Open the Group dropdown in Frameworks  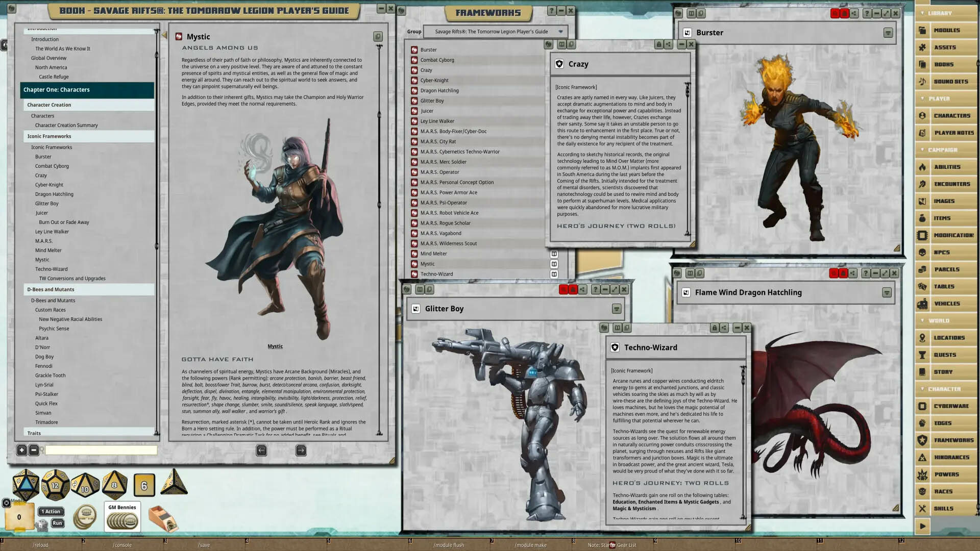pos(560,32)
